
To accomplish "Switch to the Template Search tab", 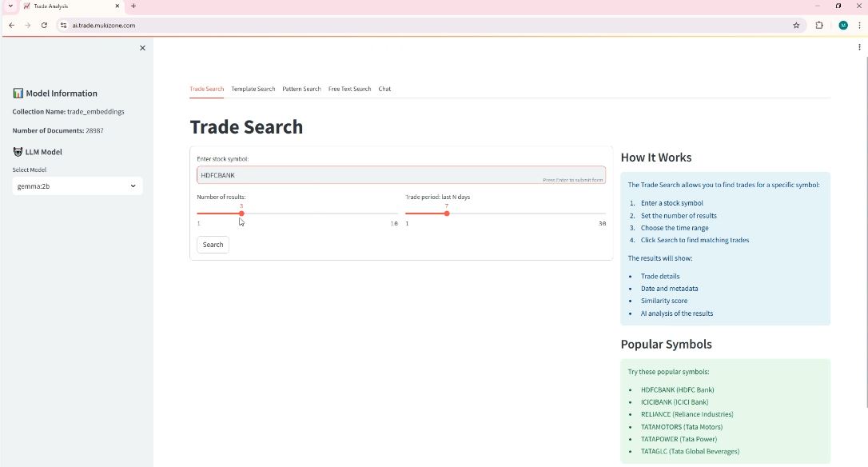I will point(253,90).
